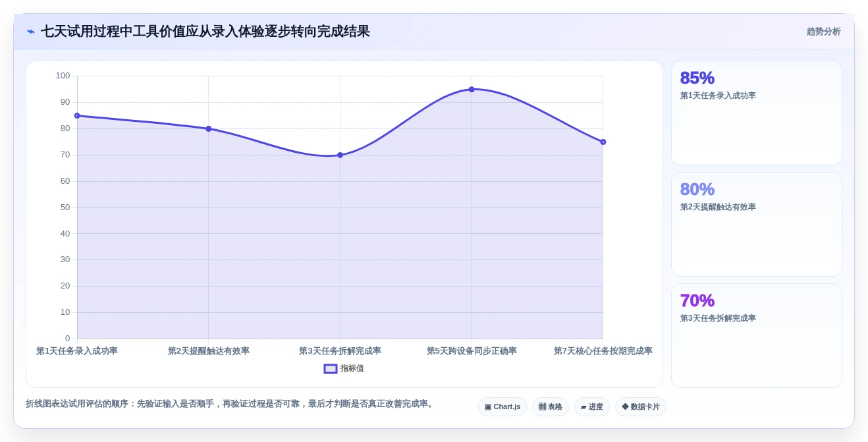The height and width of the screenshot is (442, 868).
Task: Click the grid icon in the 表格 tag
Action: 542,407
